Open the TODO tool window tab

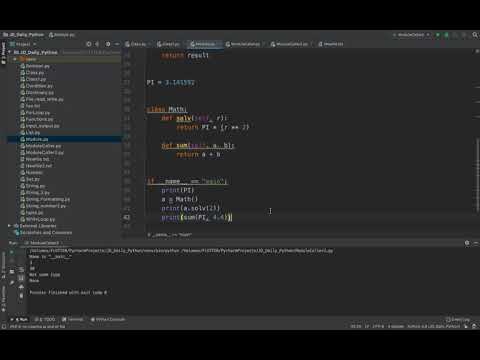click(x=45, y=319)
